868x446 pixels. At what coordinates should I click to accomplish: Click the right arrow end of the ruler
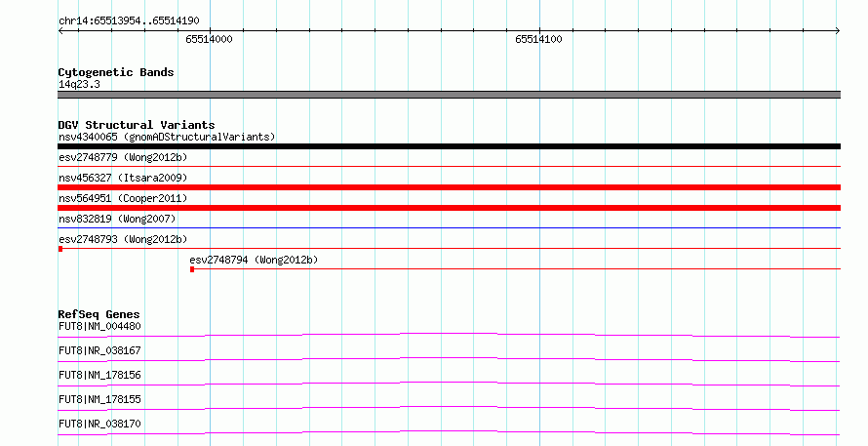[838, 30]
